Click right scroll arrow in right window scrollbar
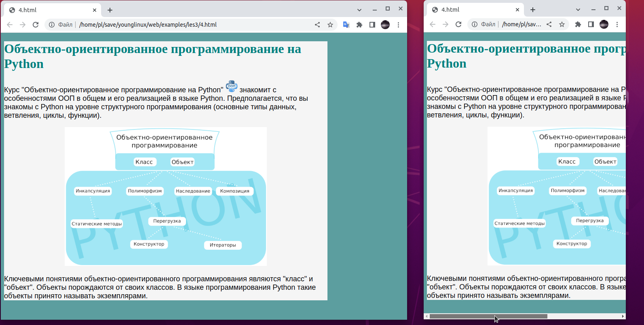This screenshot has height=325, width=644. (623, 317)
